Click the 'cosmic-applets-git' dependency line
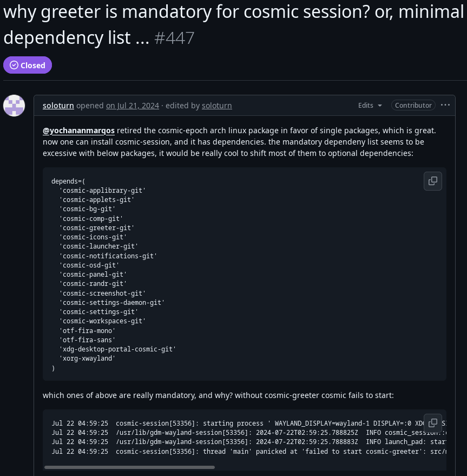The image size is (467, 476). tap(96, 200)
